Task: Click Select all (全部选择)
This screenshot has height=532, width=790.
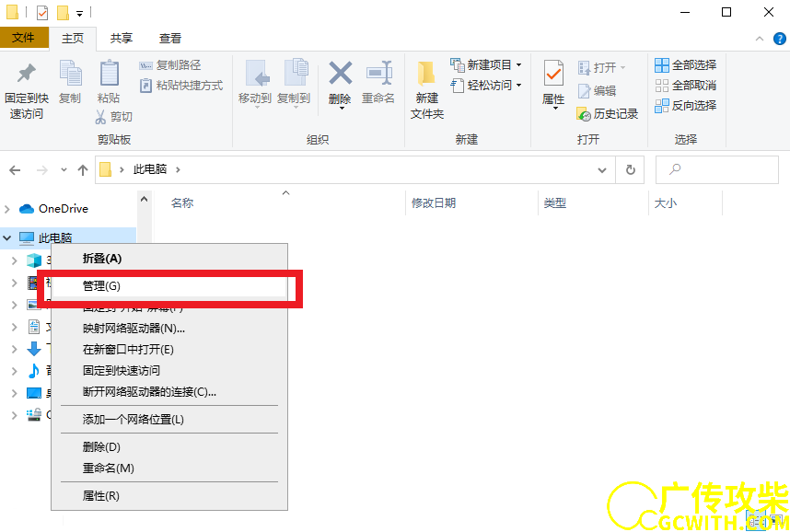Action: (686, 65)
